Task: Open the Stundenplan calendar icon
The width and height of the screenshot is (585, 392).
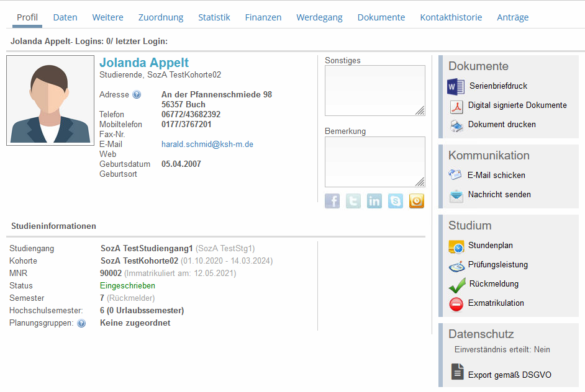Action: pos(456,246)
